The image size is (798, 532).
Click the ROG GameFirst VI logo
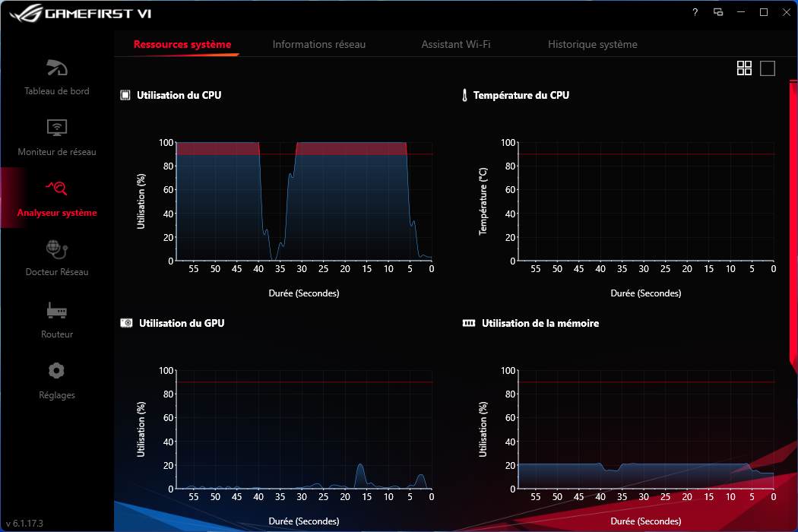(x=80, y=13)
